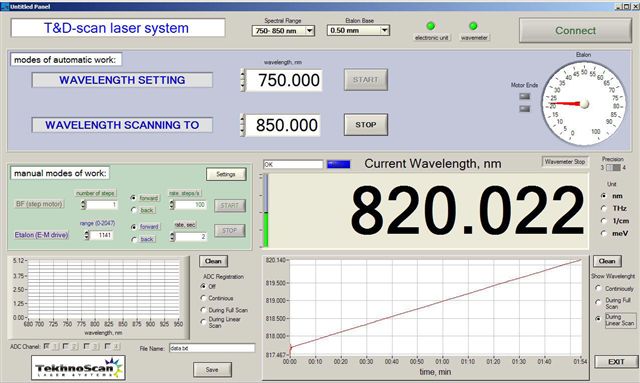Click the Save button
The image size is (640, 383).
[x=212, y=370]
